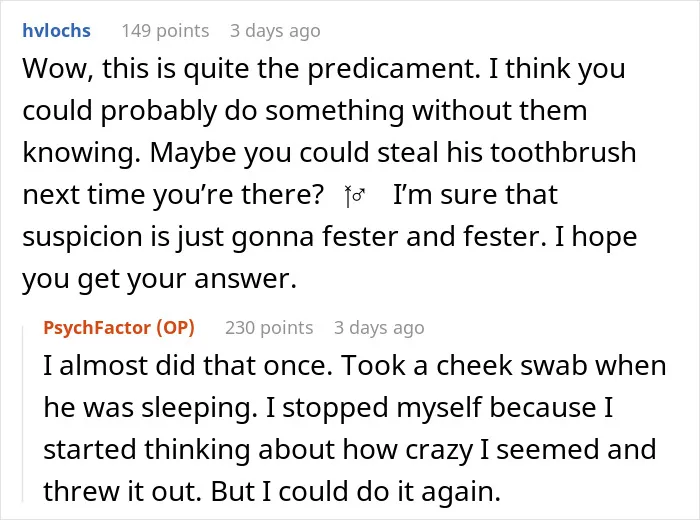Click "he was sleeping" in the reply
Screen dimensions: 700x520
pyautogui.click(x=150, y=407)
